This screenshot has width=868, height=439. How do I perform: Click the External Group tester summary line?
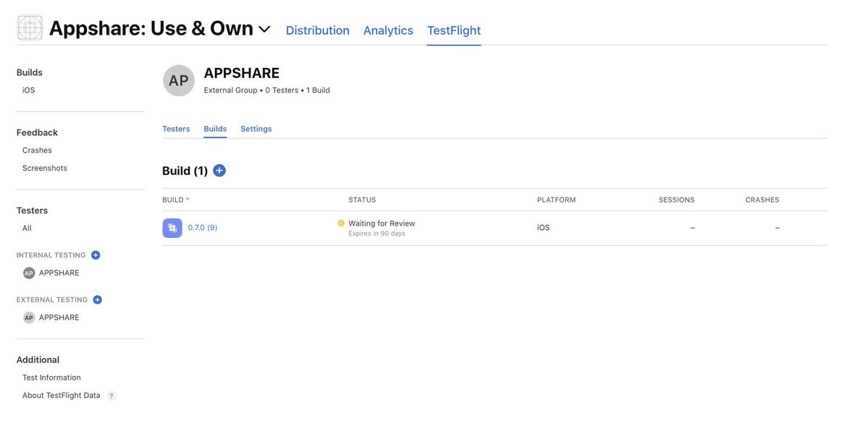[267, 90]
